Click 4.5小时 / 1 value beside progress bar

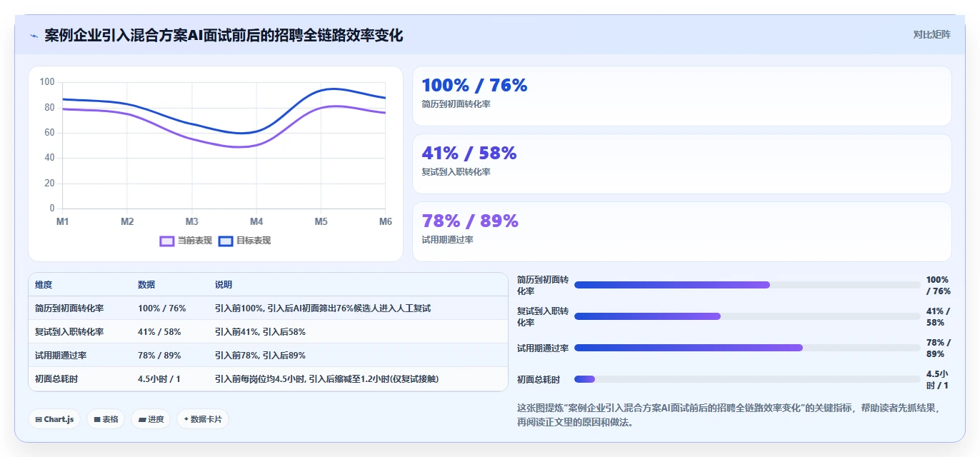pyautogui.click(x=938, y=379)
